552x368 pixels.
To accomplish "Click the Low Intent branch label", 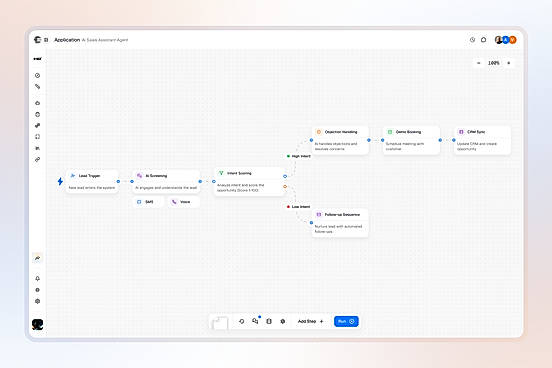I will click(299, 207).
